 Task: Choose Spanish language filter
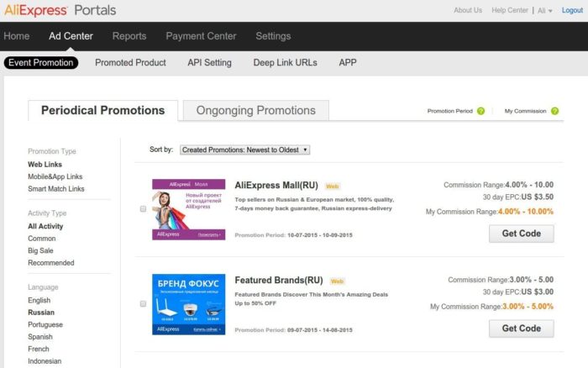point(40,337)
